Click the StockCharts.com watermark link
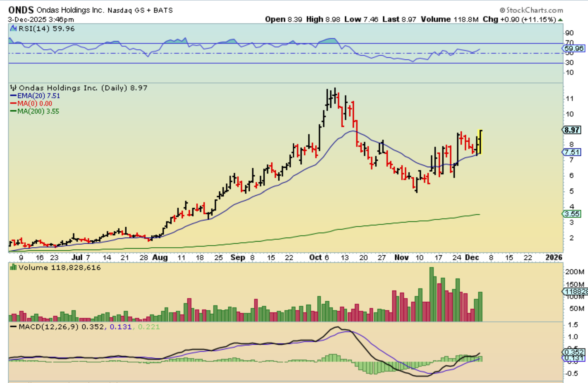The image size is (588, 383). click(535, 10)
